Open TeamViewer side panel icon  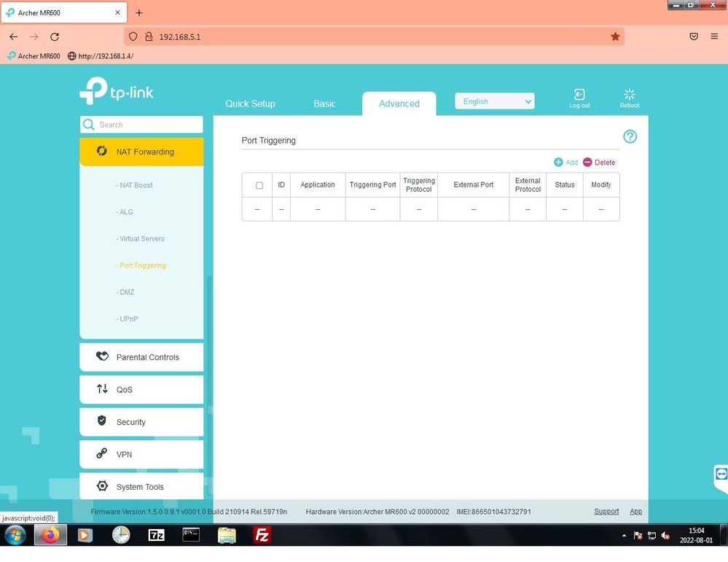coord(721,474)
